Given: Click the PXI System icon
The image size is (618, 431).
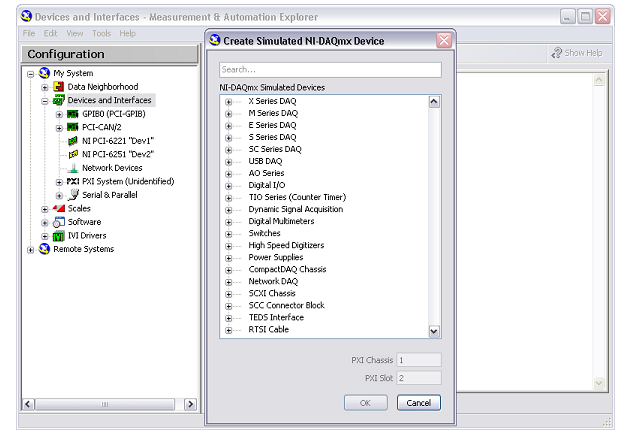Looking at the screenshot, I should click(x=73, y=181).
